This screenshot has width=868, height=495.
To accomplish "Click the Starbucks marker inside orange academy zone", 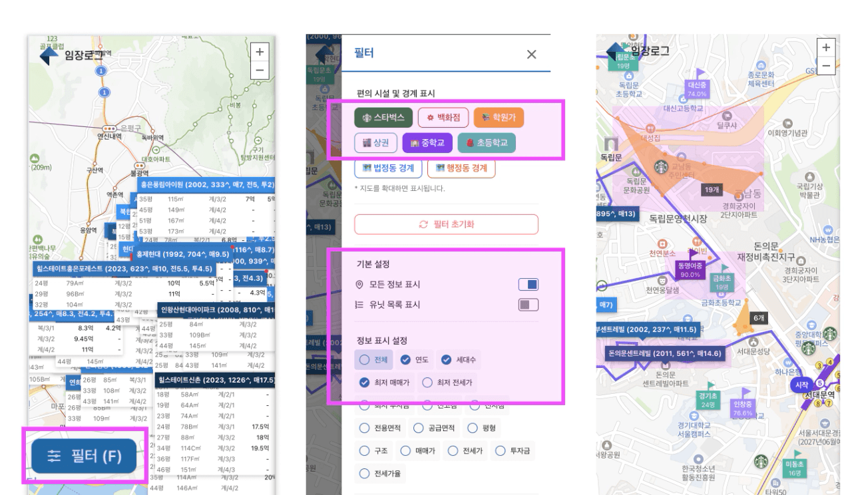I will pos(661,166).
